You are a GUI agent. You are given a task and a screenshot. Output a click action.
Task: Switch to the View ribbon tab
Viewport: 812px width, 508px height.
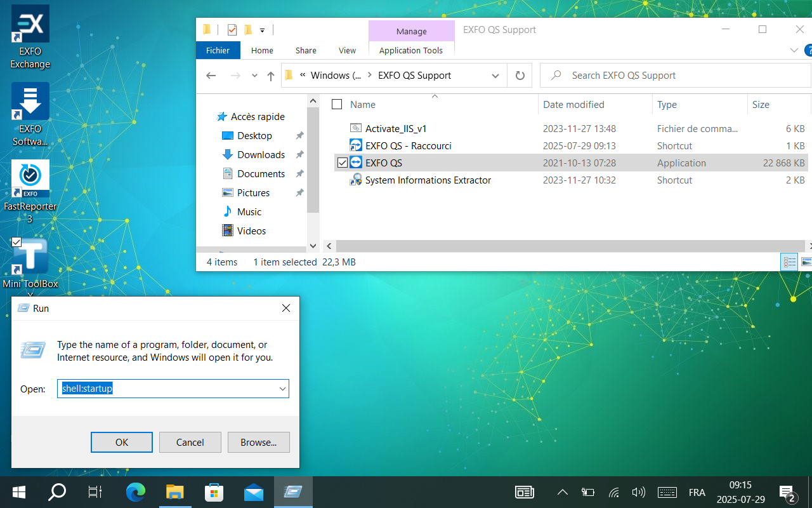pyautogui.click(x=347, y=50)
